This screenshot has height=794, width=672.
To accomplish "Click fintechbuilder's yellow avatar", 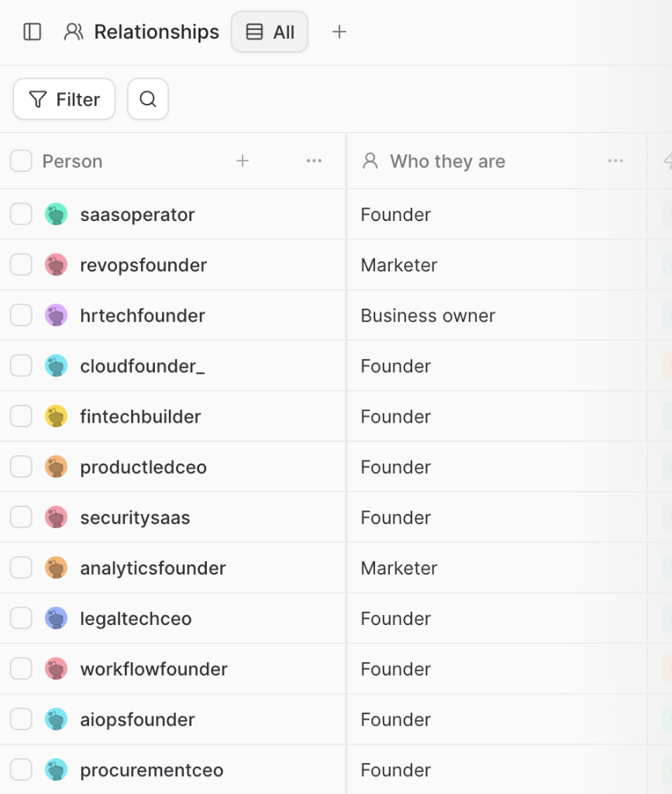I will [x=56, y=416].
